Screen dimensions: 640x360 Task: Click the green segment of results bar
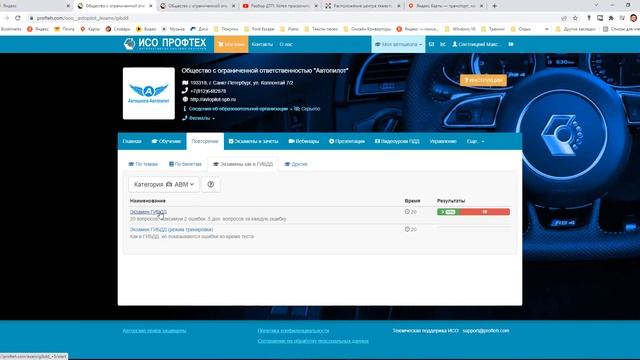click(448, 212)
